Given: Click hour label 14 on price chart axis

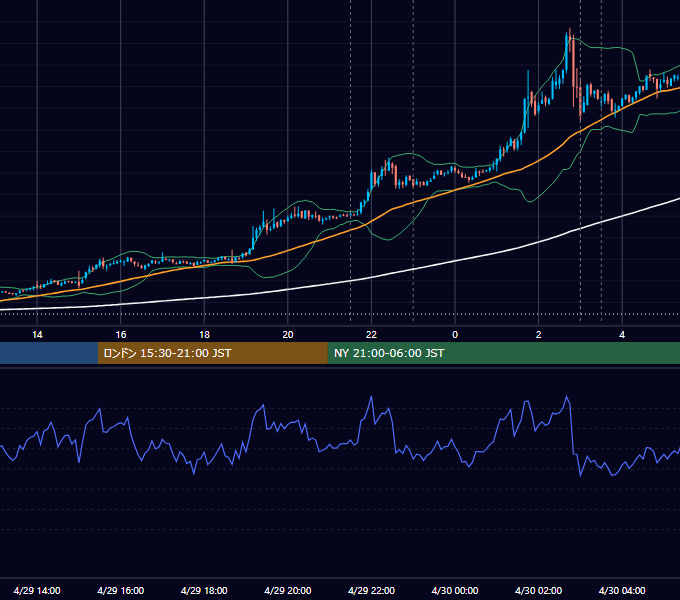Looking at the screenshot, I should (37, 334).
